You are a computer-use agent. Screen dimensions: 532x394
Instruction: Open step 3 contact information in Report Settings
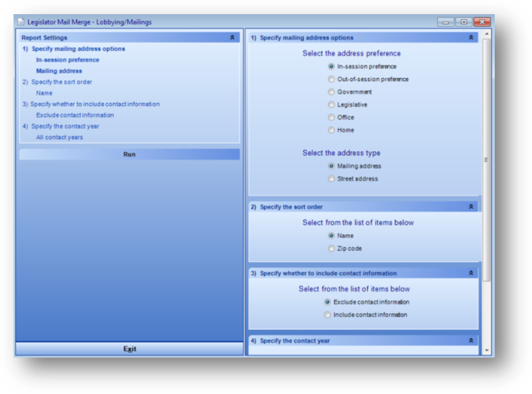pos(91,104)
